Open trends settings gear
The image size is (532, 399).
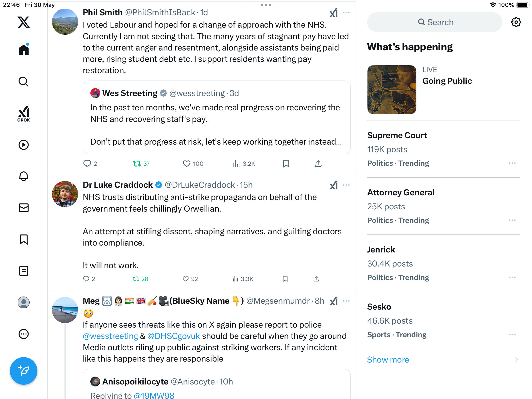pyautogui.click(x=516, y=22)
